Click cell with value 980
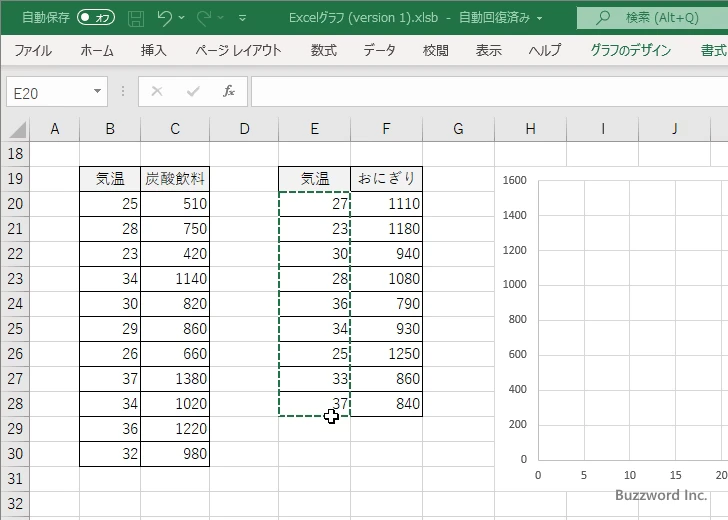Viewport: 728px width, 520px height. [x=175, y=454]
